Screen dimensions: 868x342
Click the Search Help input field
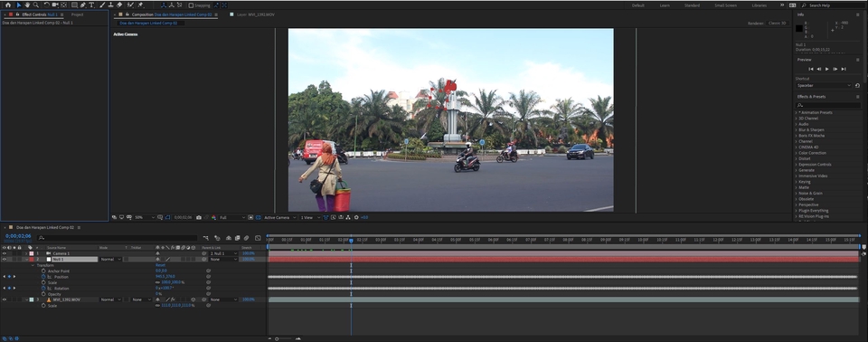pyautogui.click(x=834, y=5)
